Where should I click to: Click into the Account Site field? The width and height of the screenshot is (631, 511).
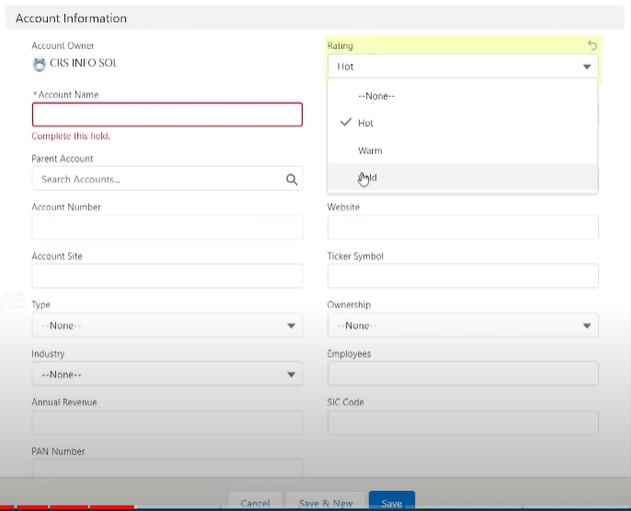tap(166, 277)
